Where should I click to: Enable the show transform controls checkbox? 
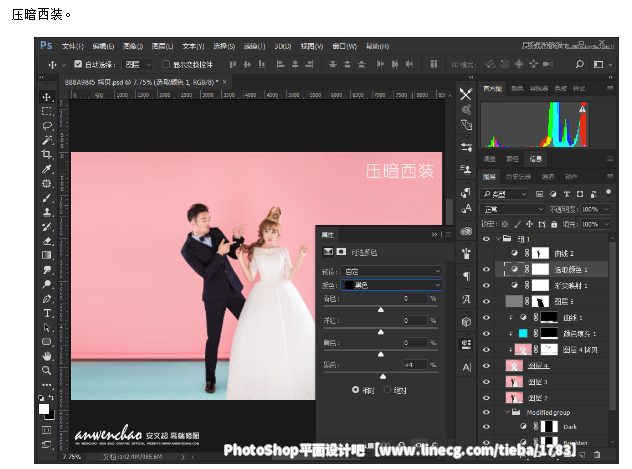tap(166, 64)
